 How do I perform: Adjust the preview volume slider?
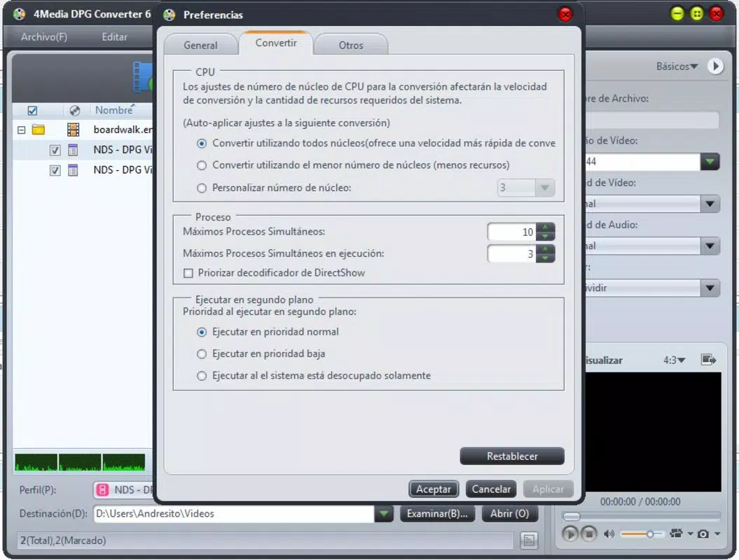pos(643,534)
